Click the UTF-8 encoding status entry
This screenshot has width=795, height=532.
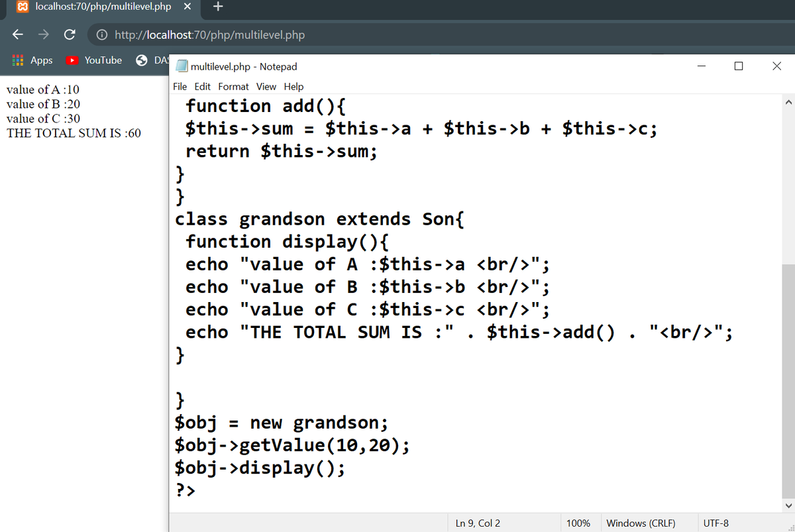point(716,523)
